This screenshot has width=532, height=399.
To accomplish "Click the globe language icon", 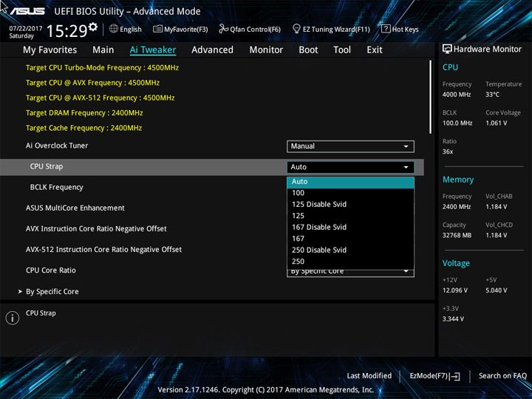I will pyautogui.click(x=114, y=29).
